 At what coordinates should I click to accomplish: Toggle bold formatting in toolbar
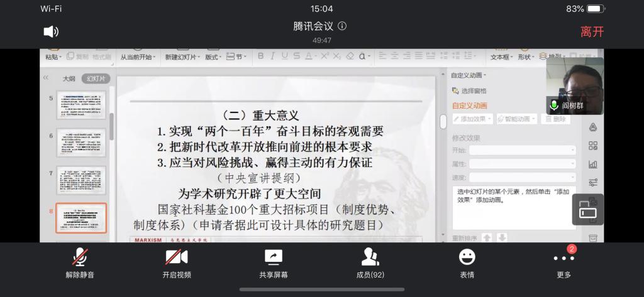click(260, 56)
